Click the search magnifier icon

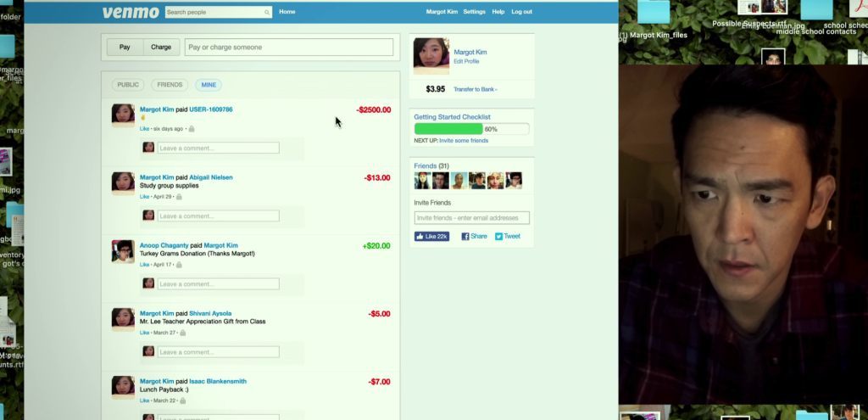pos(267,12)
